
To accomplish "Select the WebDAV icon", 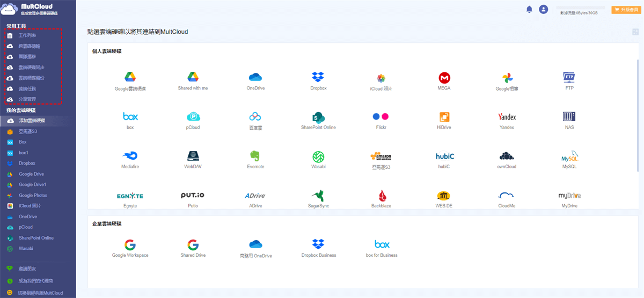I will [x=193, y=160].
